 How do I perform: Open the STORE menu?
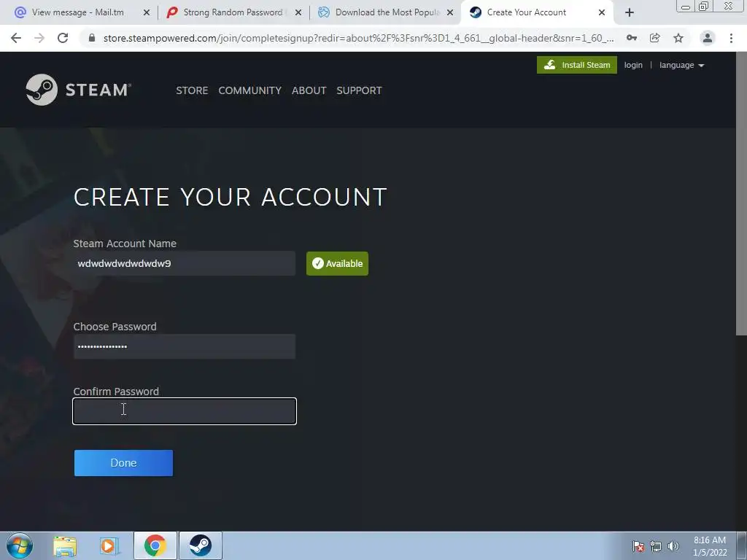coord(192,90)
